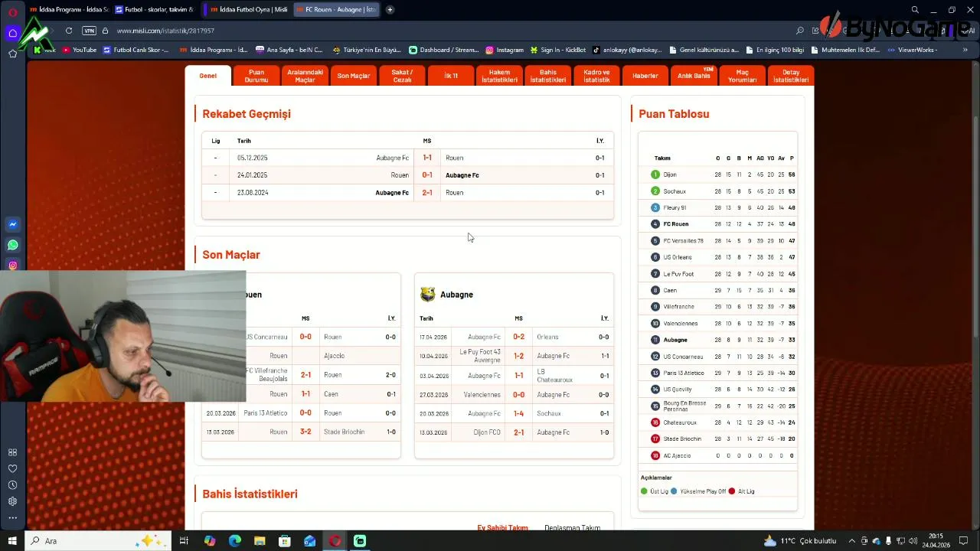The height and width of the screenshot is (551, 980).
Task: Open the Kick bookmark
Action: pos(44,50)
